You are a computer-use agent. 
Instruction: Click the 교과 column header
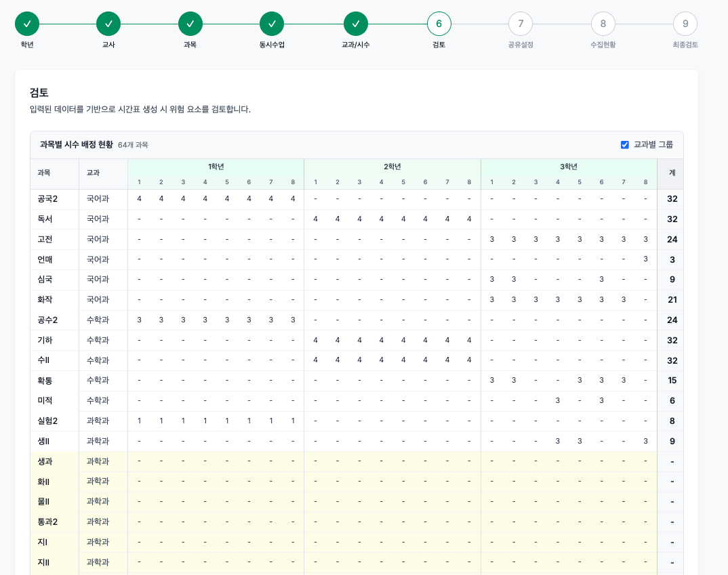click(93, 173)
